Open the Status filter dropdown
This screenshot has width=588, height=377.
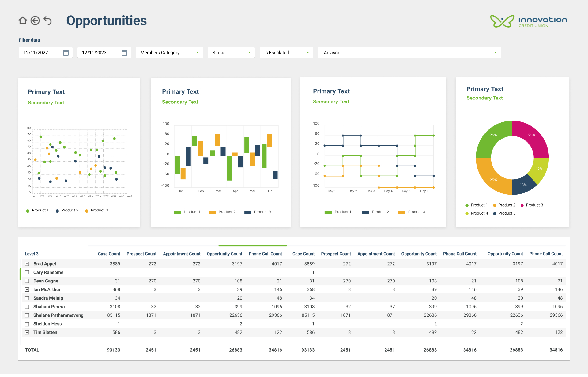tap(231, 53)
